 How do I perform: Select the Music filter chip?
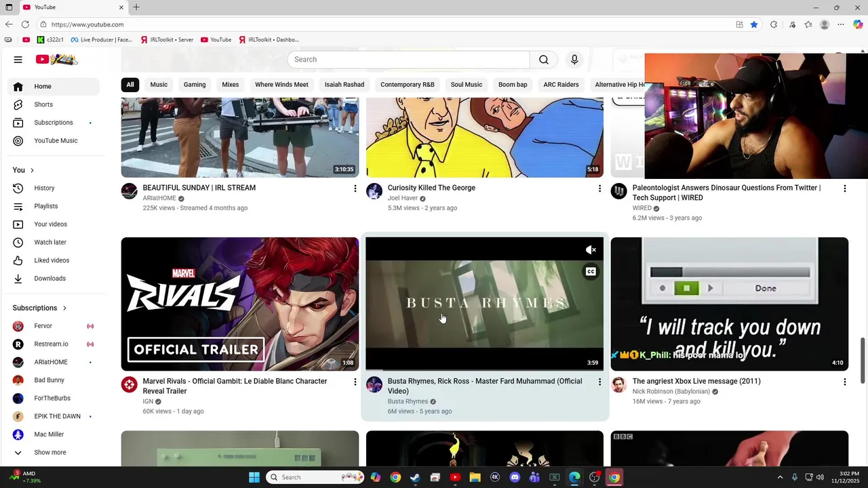159,85
